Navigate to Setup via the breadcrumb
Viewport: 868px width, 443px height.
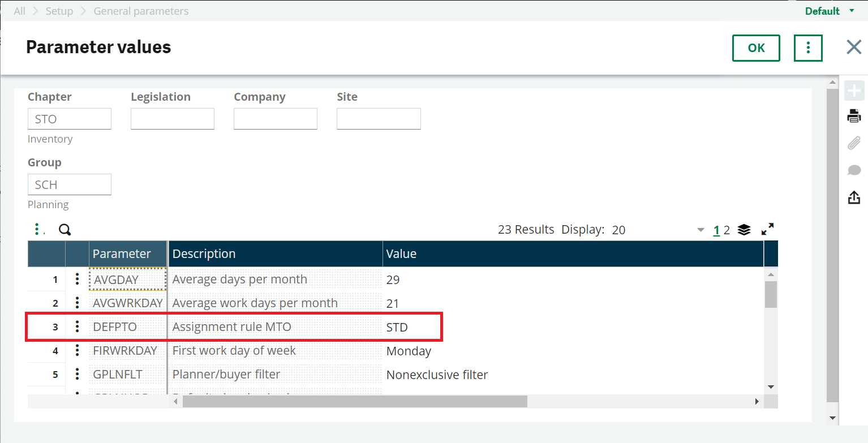click(59, 10)
